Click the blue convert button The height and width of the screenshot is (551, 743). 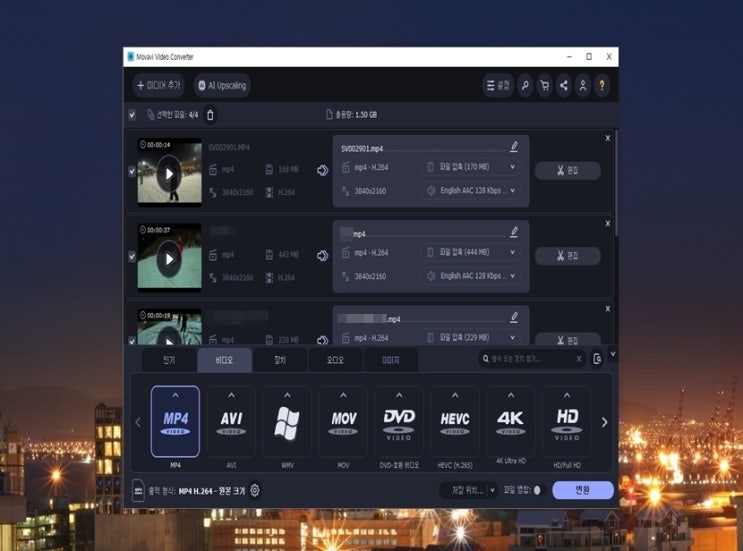pos(582,490)
